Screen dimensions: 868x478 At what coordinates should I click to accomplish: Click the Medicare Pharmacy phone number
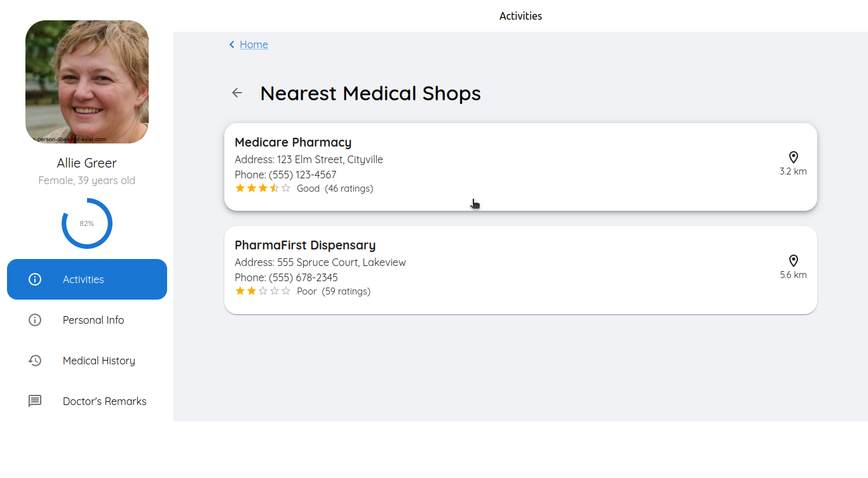tap(302, 175)
